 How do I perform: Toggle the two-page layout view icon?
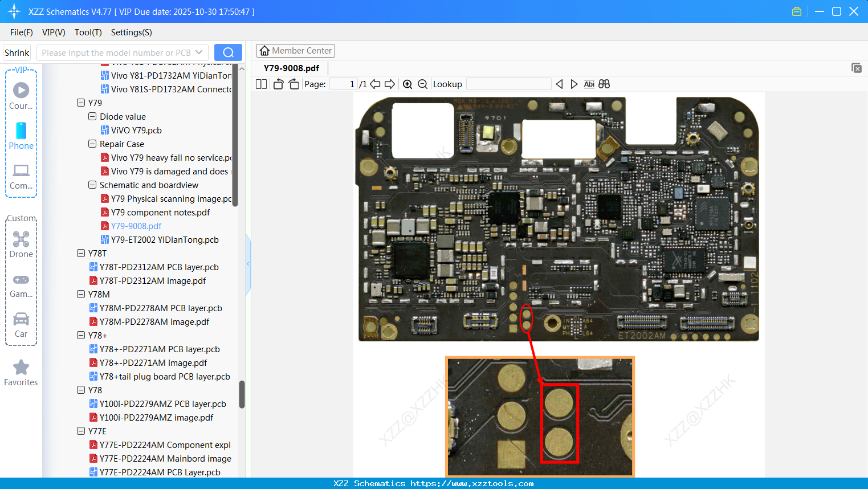[x=262, y=84]
